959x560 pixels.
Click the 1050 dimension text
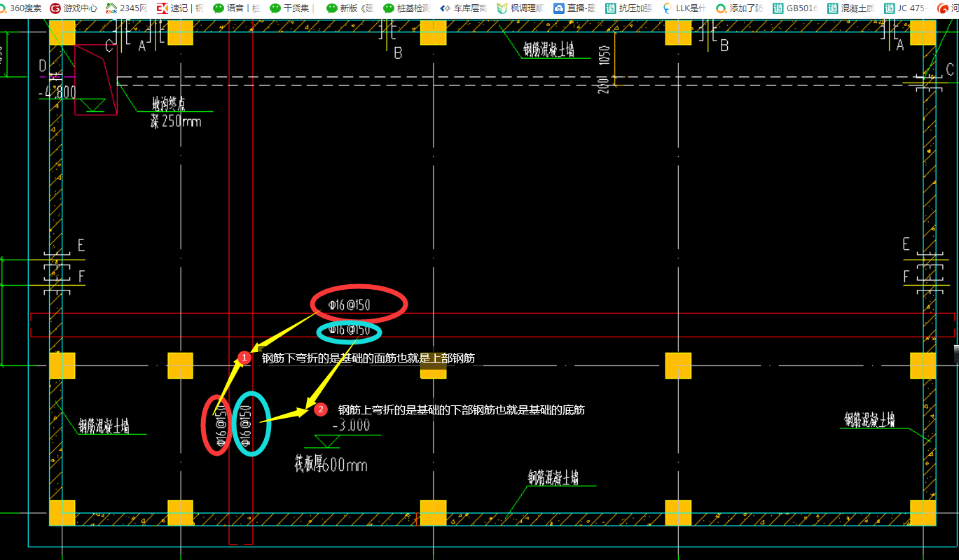click(x=605, y=56)
